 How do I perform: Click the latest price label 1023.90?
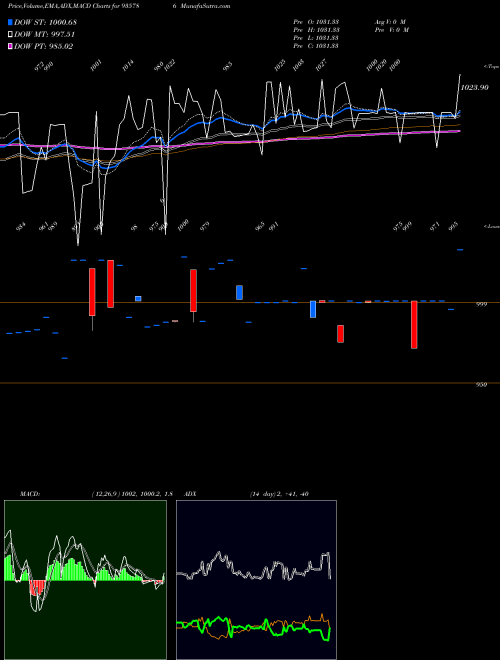point(474,88)
